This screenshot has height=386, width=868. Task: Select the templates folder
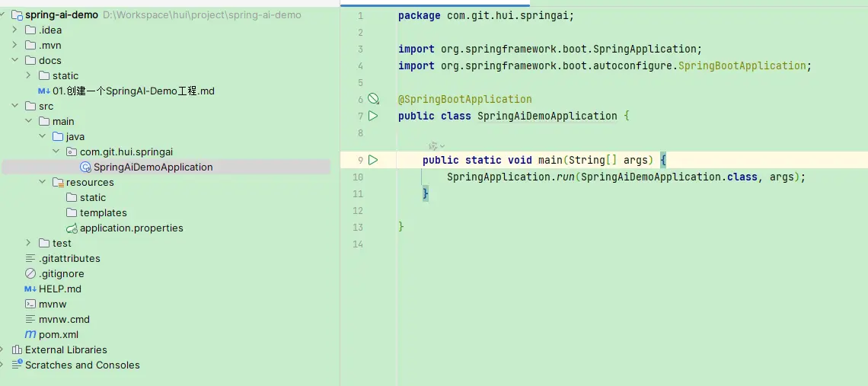(x=103, y=212)
